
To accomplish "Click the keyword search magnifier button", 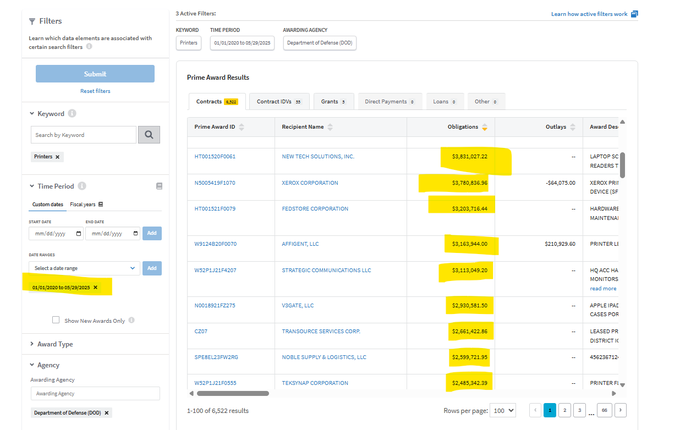I will (x=148, y=135).
